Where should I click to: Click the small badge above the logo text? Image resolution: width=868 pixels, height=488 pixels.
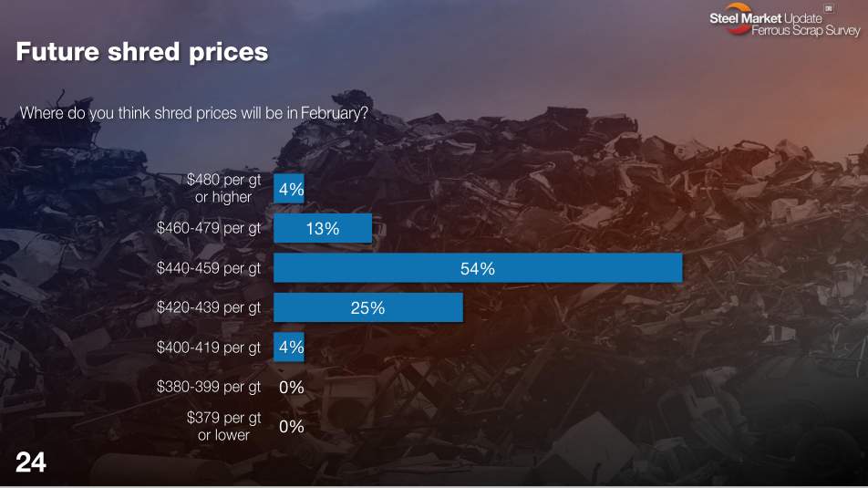830,8
